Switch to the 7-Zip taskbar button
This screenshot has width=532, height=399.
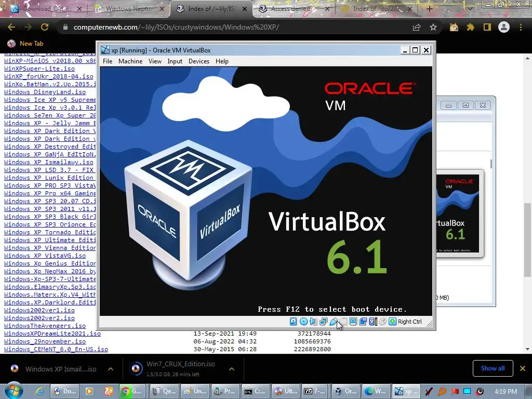(x=315, y=391)
